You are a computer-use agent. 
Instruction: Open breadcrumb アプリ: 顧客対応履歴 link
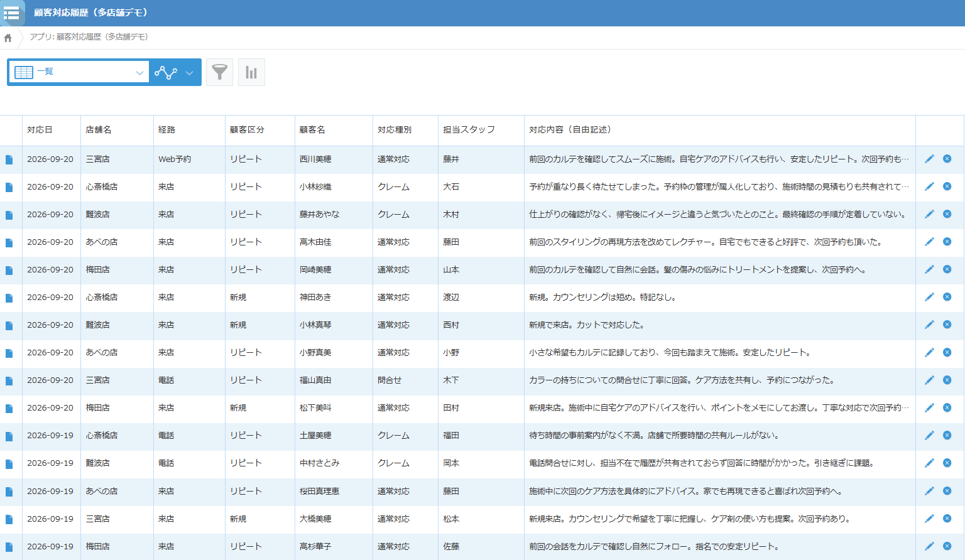pyautogui.click(x=89, y=37)
